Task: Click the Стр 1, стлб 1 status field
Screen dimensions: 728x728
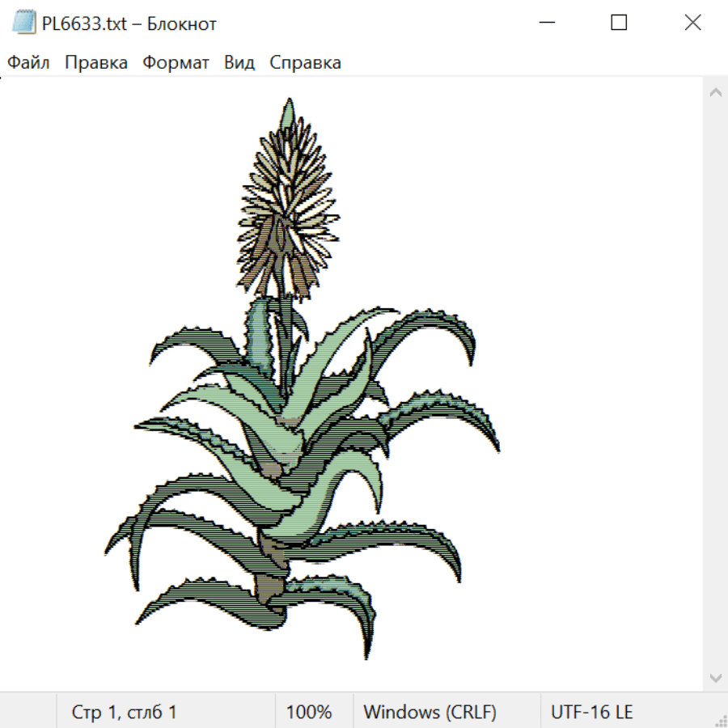Action: pos(124,712)
